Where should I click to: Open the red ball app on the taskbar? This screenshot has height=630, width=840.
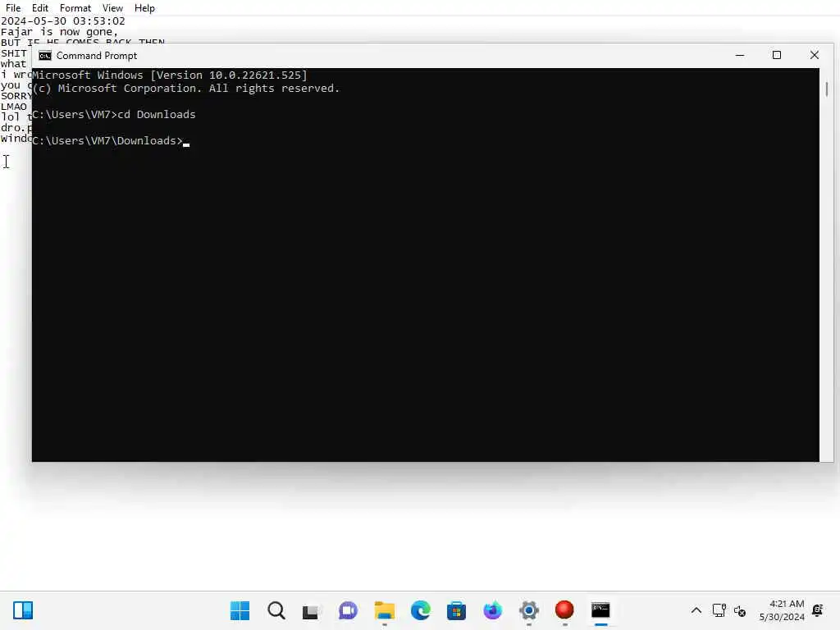click(x=564, y=610)
